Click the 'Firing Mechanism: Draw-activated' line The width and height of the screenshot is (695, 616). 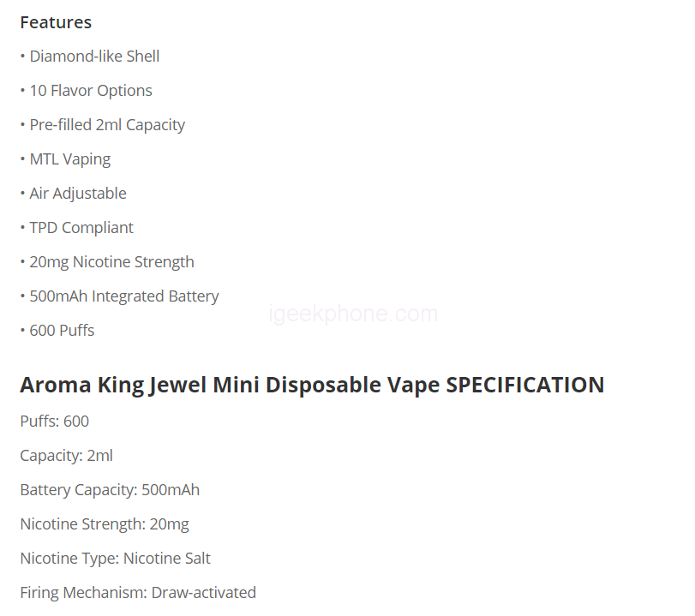pyautogui.click(x=138, y=593)
